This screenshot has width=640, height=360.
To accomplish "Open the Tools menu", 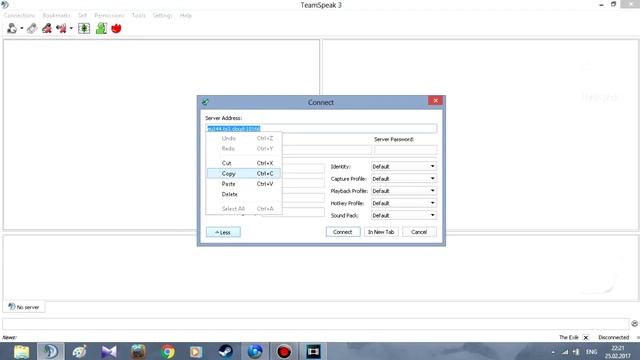I will point(138,16).
